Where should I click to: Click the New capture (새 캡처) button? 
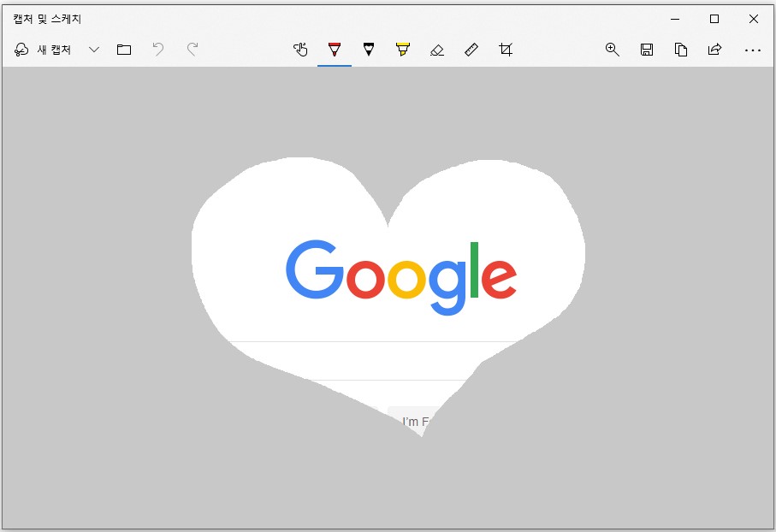43,50
